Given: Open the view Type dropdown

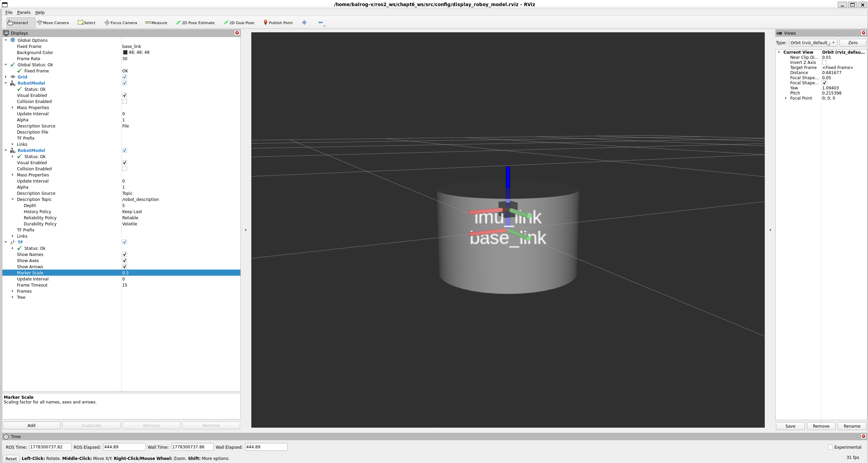Looking at the screenshot, I should (813, 42).
